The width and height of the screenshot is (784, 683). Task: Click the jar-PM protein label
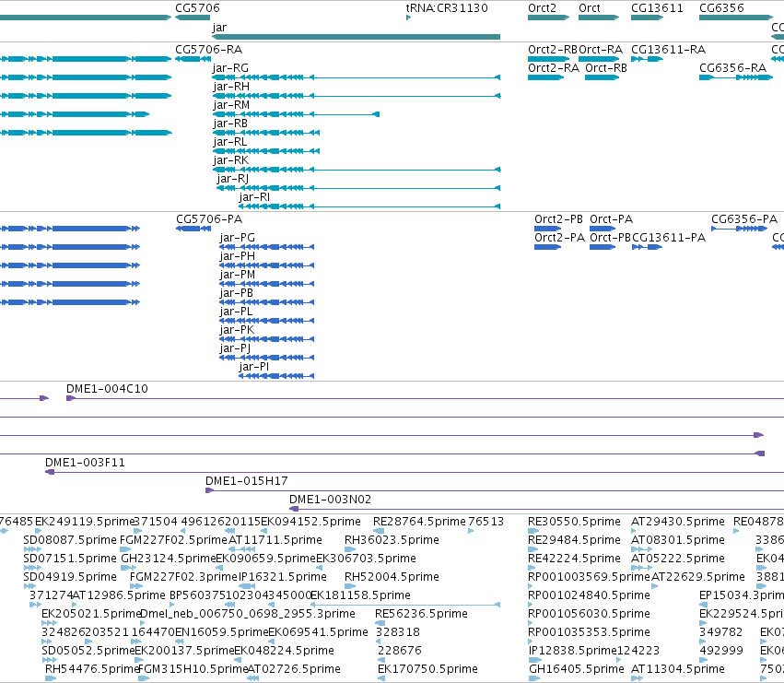pyautogui.click(x=237, y=275)
